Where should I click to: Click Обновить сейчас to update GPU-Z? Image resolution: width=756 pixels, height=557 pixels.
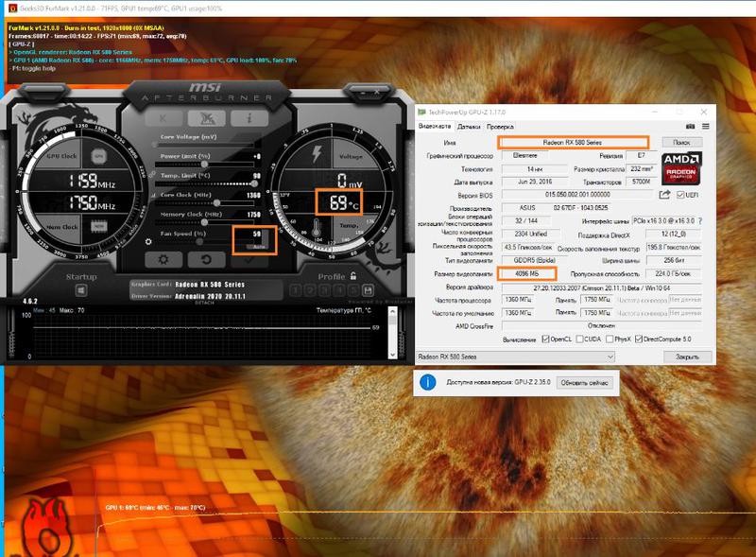point(584,382)
